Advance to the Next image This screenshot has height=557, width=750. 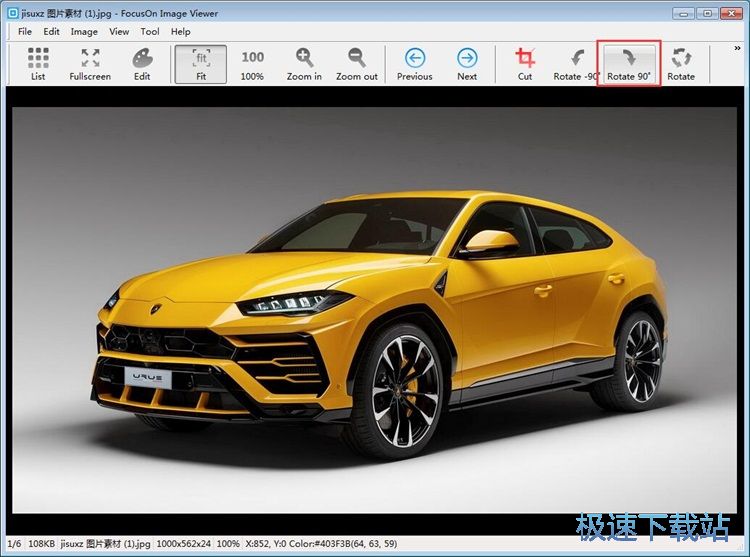(x=467, y=64)
